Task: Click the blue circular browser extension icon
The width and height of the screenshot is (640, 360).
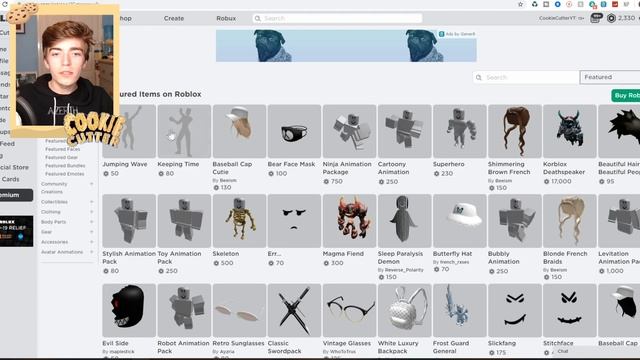Action: coord(557,4)
